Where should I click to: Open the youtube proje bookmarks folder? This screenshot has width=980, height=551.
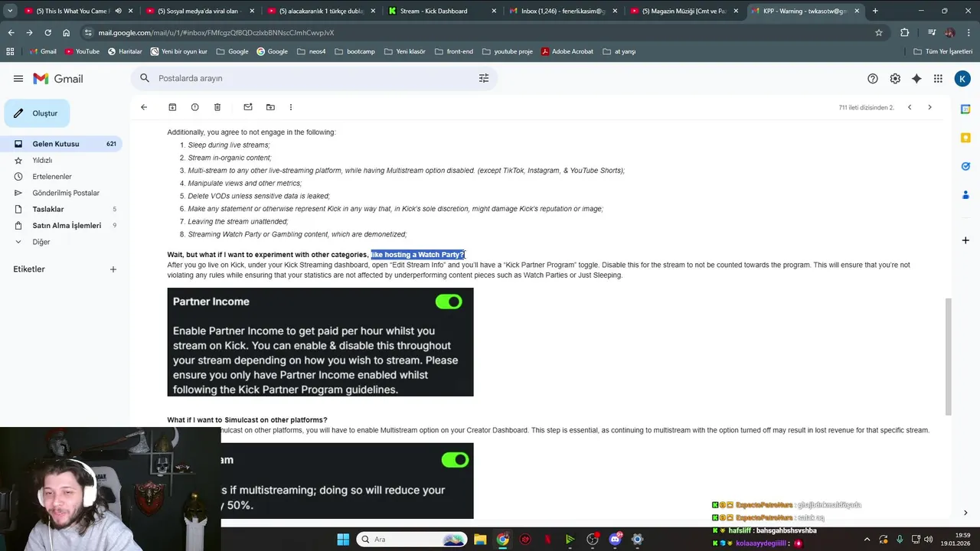[507, 51]
